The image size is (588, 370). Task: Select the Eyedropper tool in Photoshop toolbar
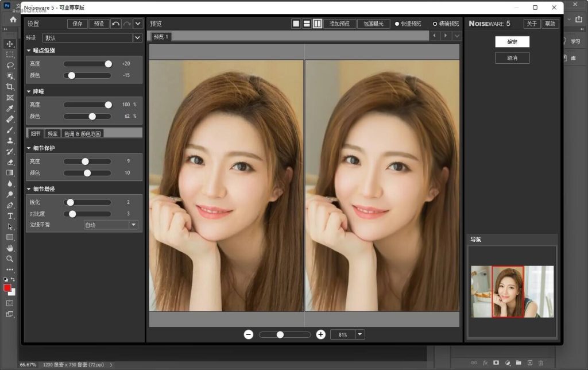(10, 109)
